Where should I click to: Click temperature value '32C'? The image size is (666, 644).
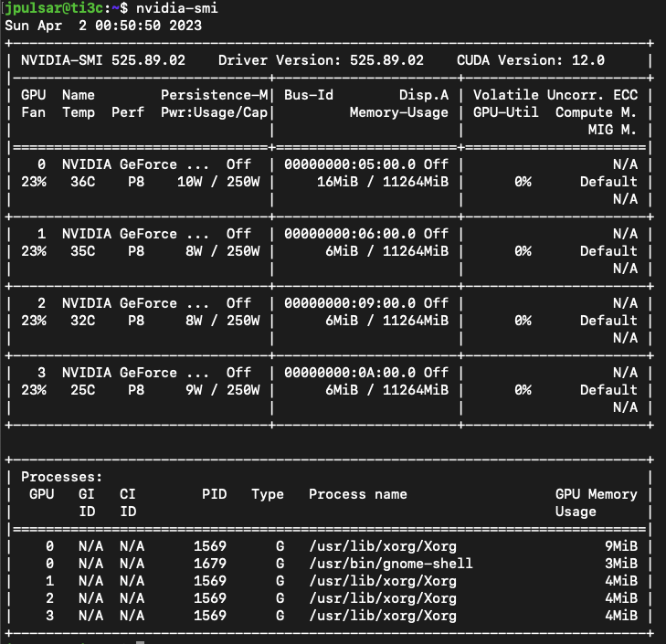(83, 321)
